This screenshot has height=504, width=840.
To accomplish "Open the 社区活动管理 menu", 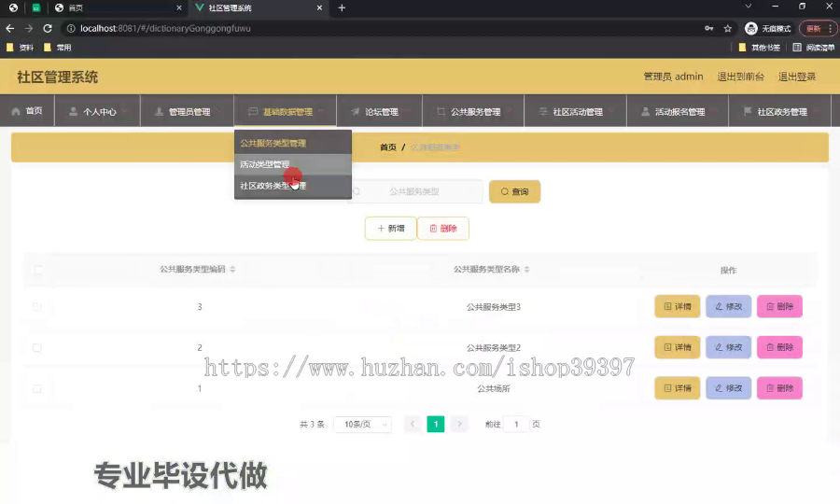I will click(575, 111).
